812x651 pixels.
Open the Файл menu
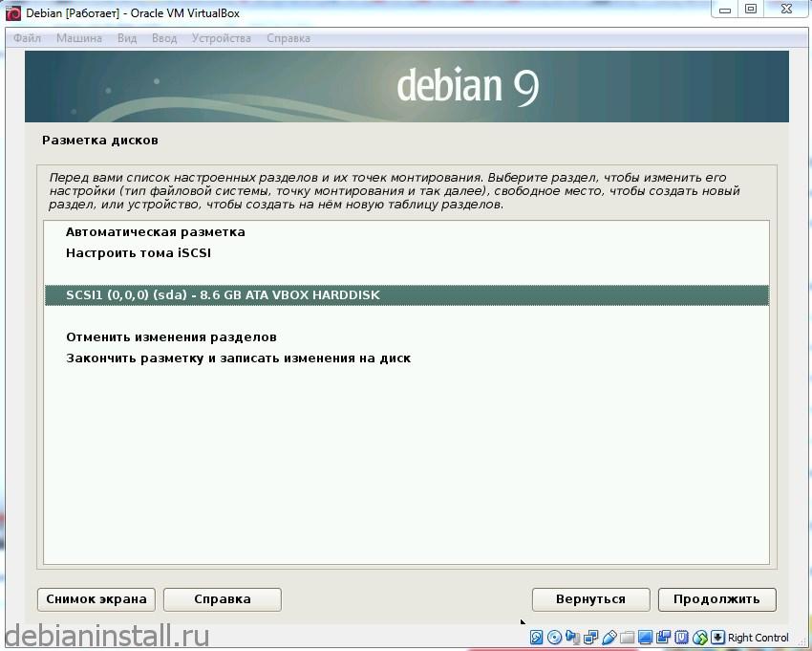tap(27, 38)
